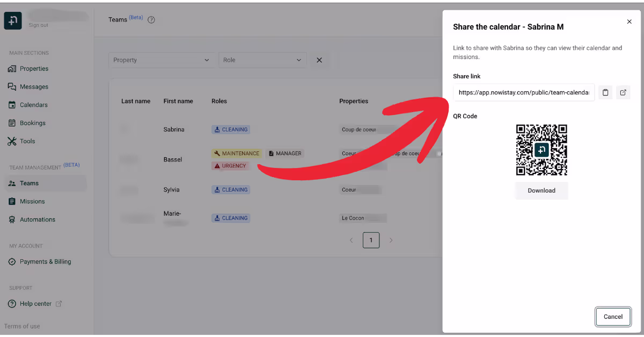The width and height of the screenshot is (644, 337).
Task: Click Marie's CLEANING role tag
Action: point(231,218)
